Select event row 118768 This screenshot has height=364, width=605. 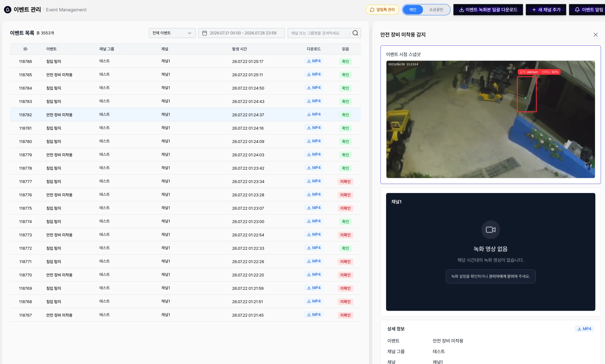tap(186, 301)
